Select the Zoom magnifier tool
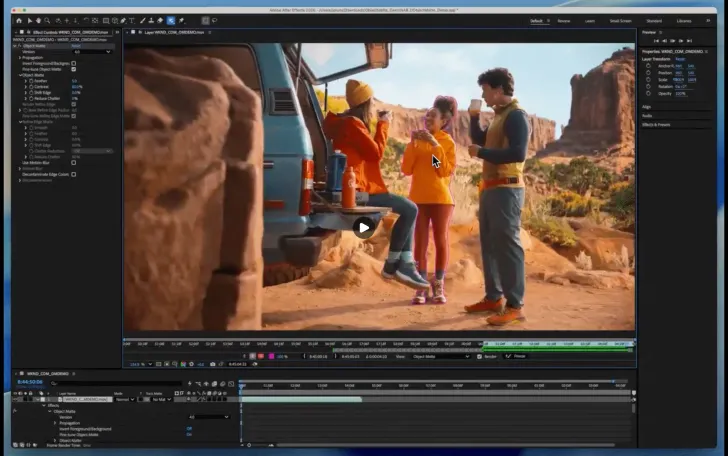728x456 pixels. (x=47, y=20)
